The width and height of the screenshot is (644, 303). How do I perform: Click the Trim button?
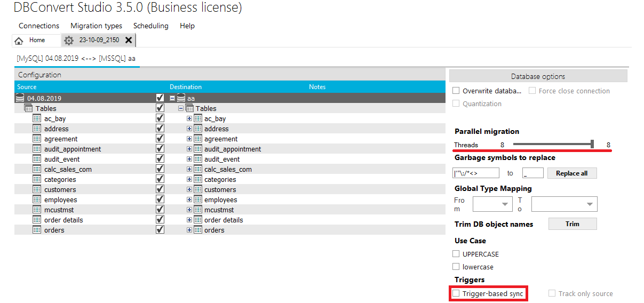[573, 224]
